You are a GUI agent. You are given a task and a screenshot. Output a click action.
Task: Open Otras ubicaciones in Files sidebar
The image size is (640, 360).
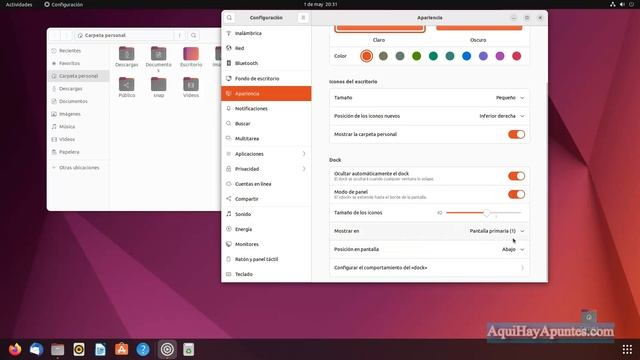tap(78, 168)
